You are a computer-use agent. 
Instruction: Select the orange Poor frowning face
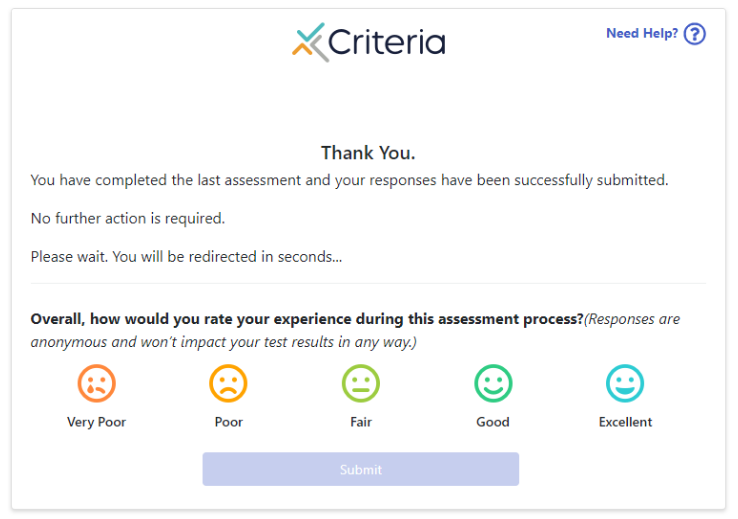(x=228, y=383)
